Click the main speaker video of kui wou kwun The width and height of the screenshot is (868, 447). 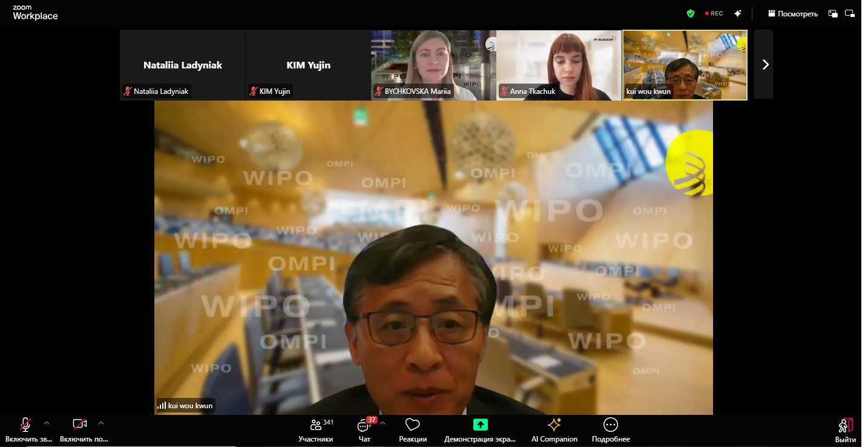(433, 257)
